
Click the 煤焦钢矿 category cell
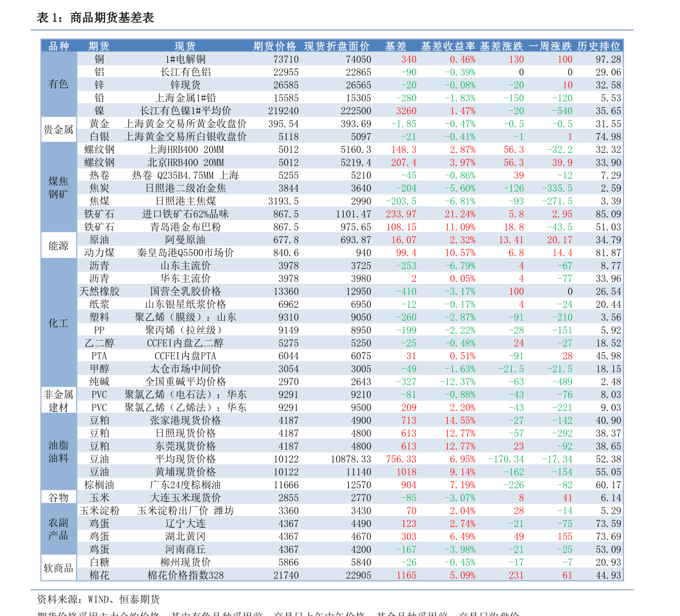coord(59,188)
